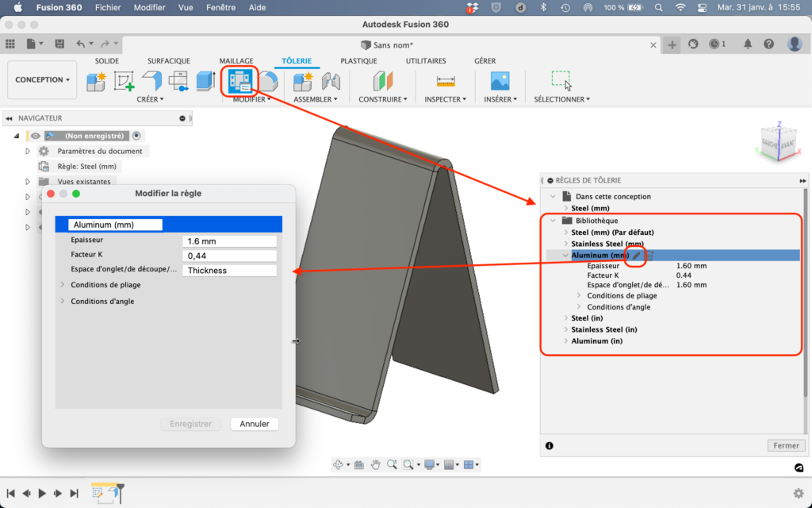Click the Save disk icon
The width and height of the screenshot is (812, 508).
(59, 44)
